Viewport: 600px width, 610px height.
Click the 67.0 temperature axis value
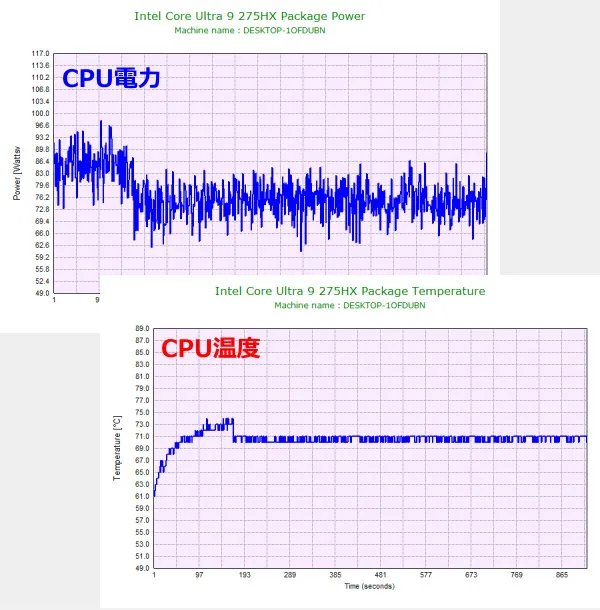point(142,461)
